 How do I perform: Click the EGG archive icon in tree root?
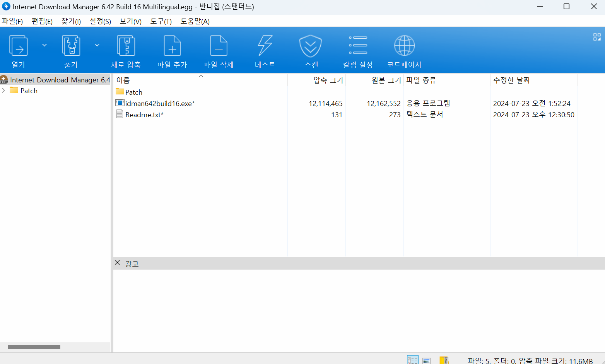[x=4, y=79]
